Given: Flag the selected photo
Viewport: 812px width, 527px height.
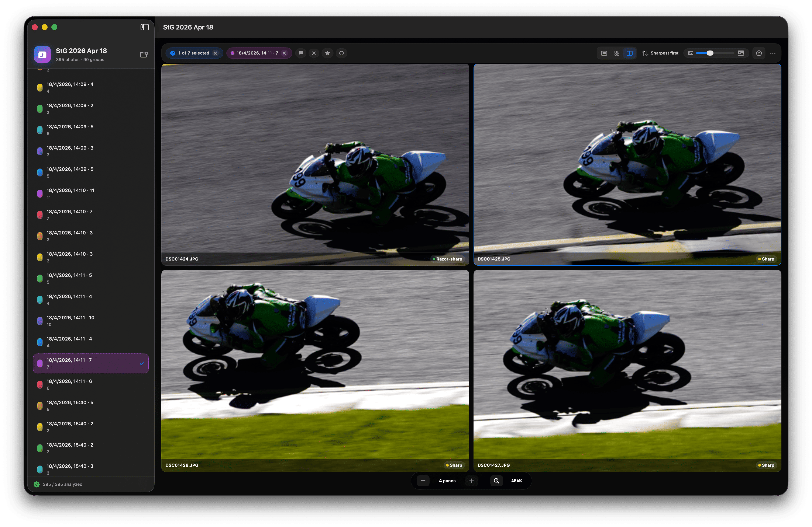Looking at the screenshot, I should (301, 53).
